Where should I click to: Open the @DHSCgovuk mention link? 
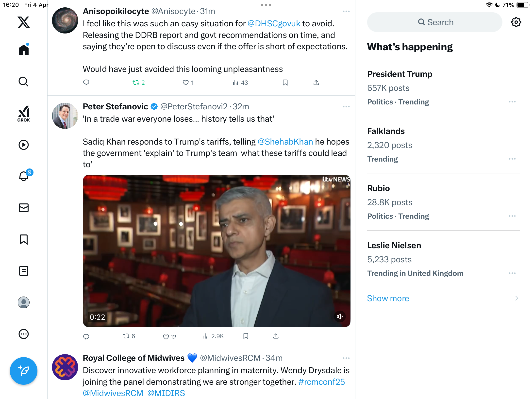[x=274, y=23]
